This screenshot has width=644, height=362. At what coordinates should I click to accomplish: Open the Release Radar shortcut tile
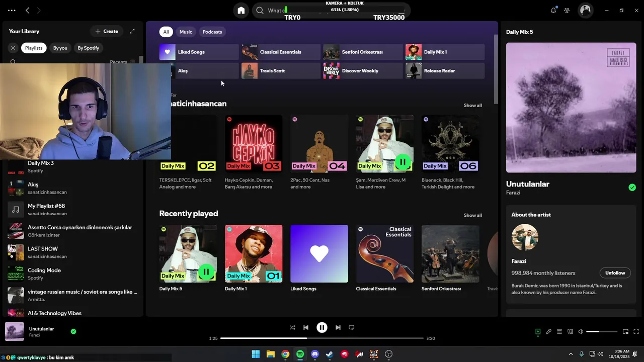[445, 71]
